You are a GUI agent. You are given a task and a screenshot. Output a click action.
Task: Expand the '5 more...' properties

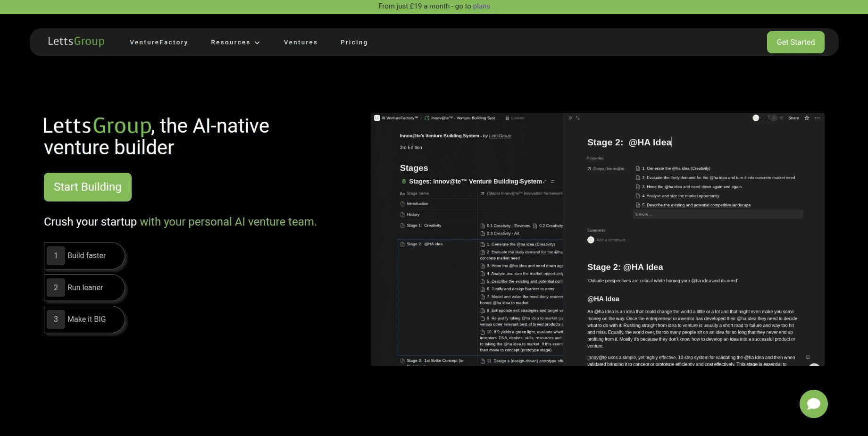tap(643, 214)
